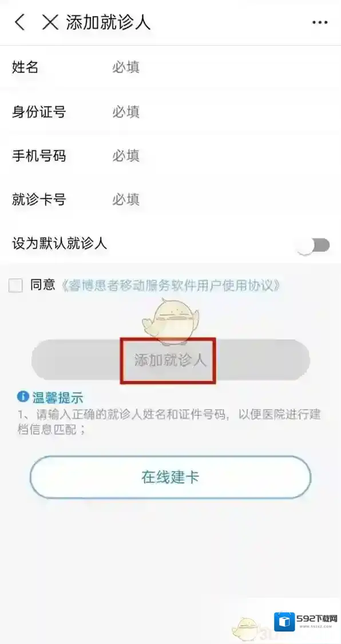Close the page with the X icon

click(50, 22)
